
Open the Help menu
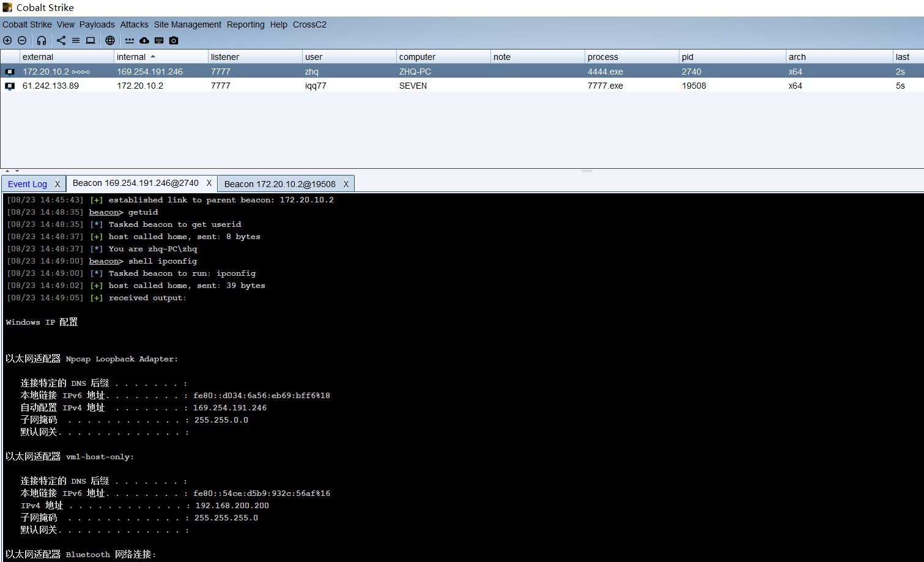click(279, 24)
